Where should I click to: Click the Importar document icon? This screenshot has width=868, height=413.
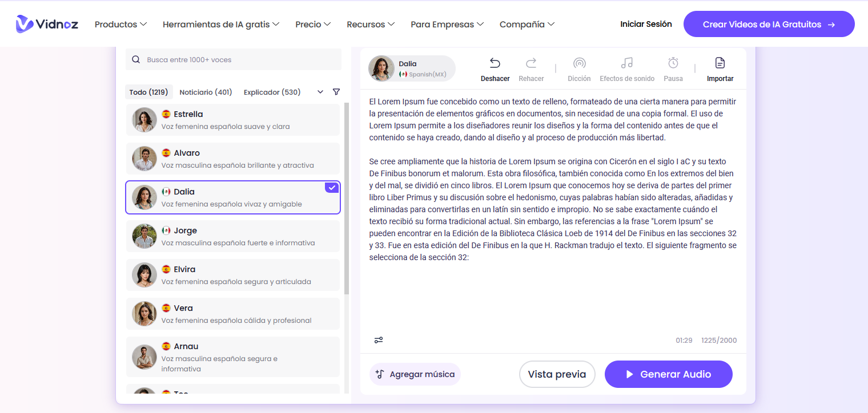(x=720, y=63)
